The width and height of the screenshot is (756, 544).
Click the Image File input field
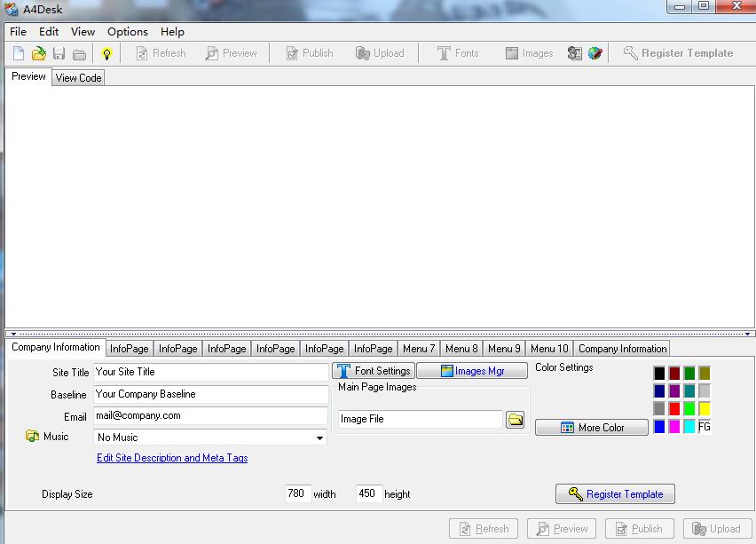[420, 419]
